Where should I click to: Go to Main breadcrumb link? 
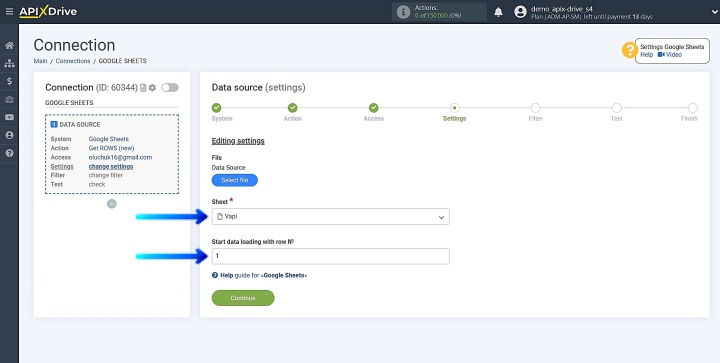tap(40, 61)
